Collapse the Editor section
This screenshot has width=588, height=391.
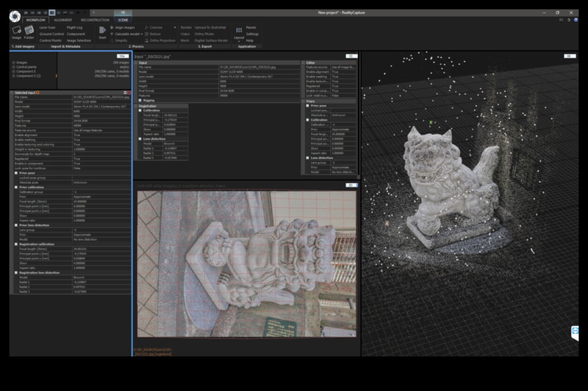tap(303, 63)
